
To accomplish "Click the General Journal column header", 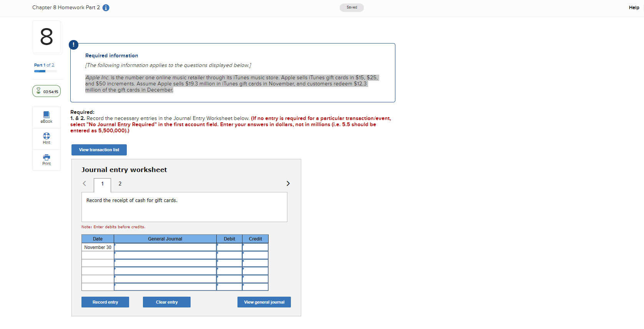I will click(165, 239).
